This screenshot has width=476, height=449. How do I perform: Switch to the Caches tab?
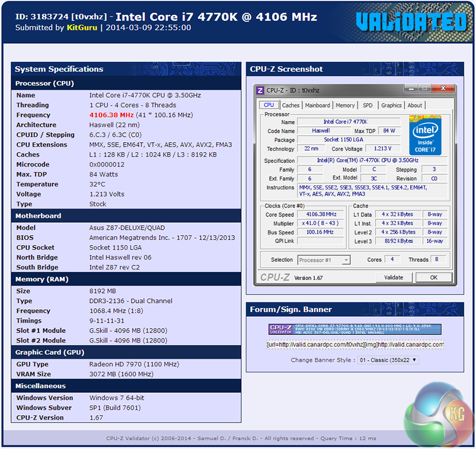[x=290, y=105]
